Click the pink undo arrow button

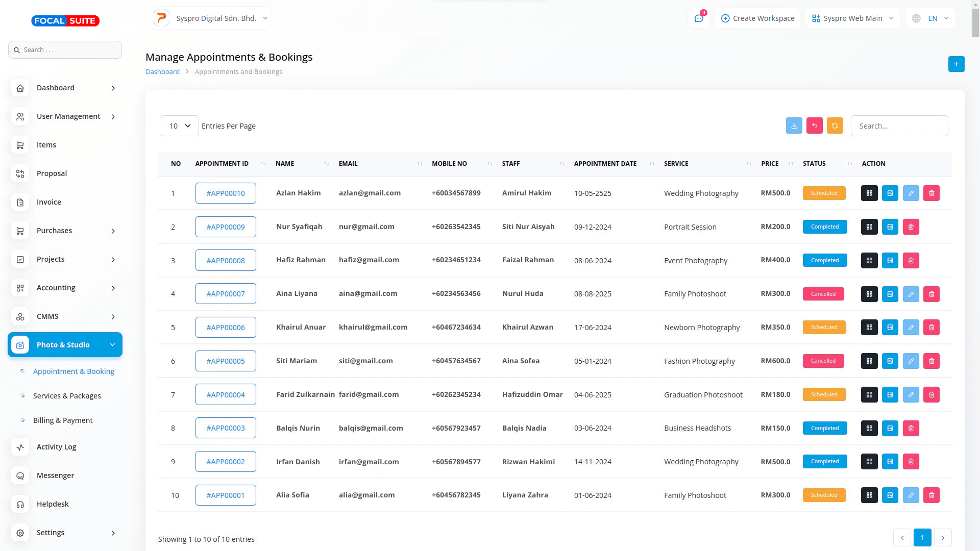[x=814, y=126]
